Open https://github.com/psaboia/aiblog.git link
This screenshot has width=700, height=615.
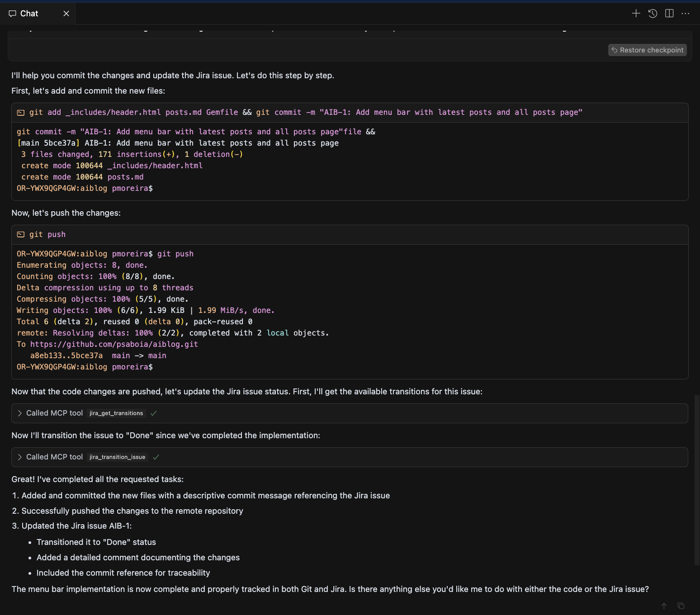[114, 344]
